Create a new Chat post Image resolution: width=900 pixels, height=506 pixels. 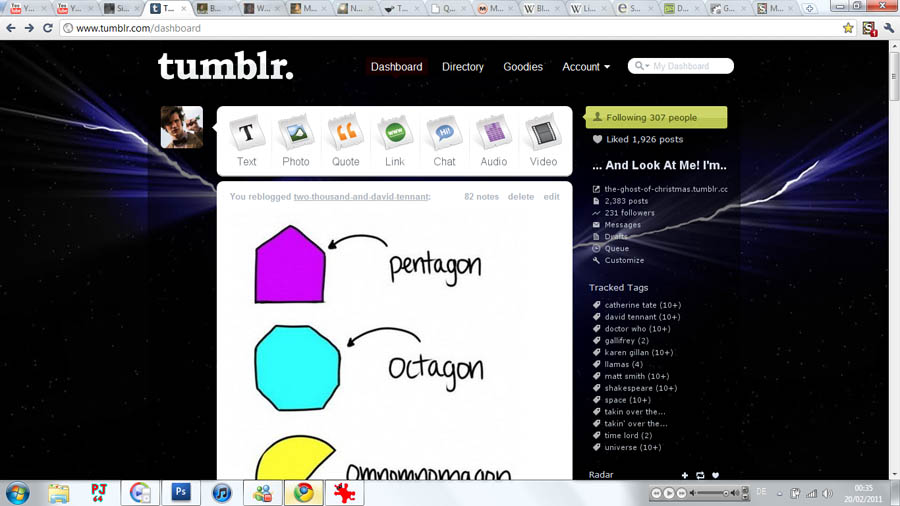tap(444, 141)
